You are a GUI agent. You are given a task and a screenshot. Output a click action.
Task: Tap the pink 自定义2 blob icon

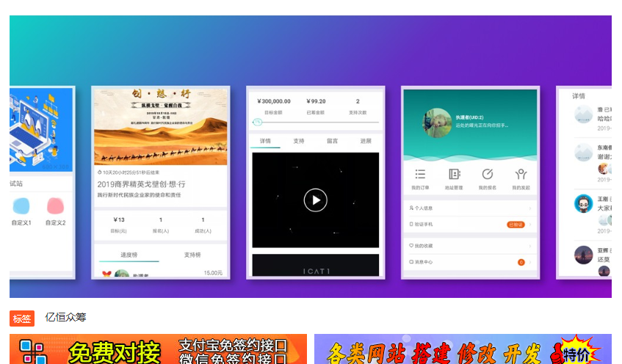(56, 206)
